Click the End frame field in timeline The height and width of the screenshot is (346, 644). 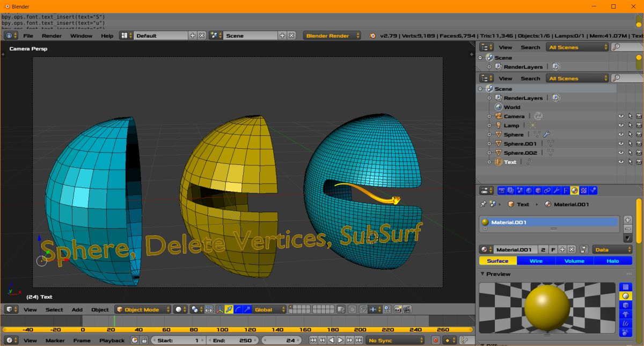[x=232, y=340]
